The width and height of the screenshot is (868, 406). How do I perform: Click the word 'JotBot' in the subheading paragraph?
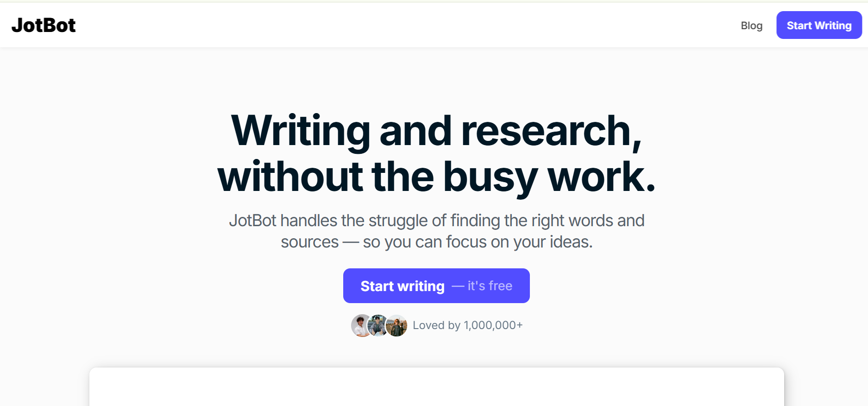pyautogui.click(x=252, y=221)
